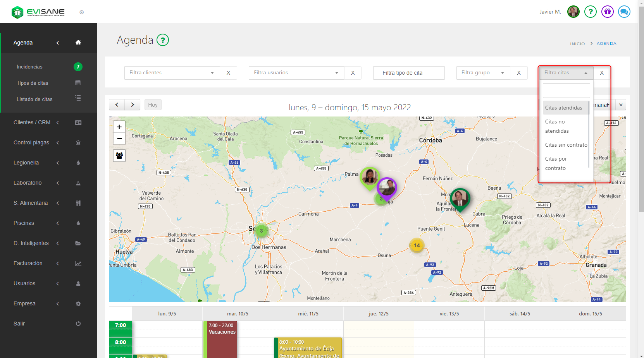This screenshot has width=644, height=358.
Task: Click the map zoom in plus button
Action: pyautogui.click(x=119, y=127)
